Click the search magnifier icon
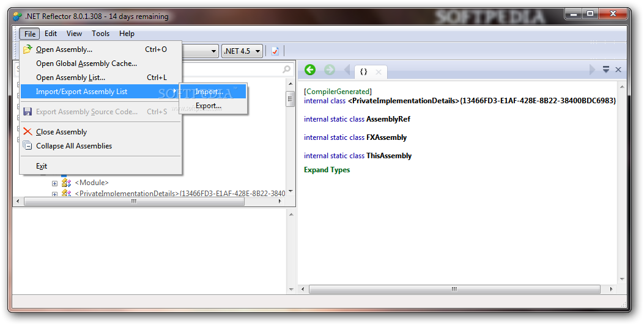 click(x=287, y=70)
